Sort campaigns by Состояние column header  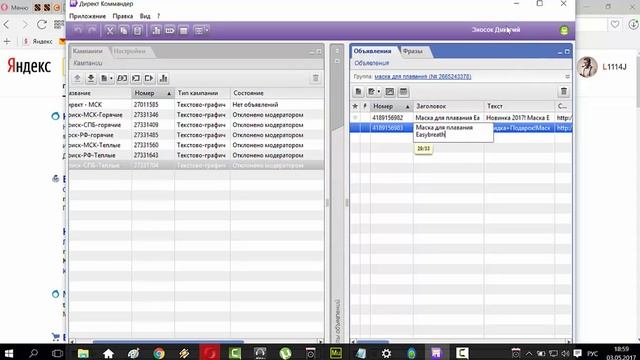(x=277, y=93)
